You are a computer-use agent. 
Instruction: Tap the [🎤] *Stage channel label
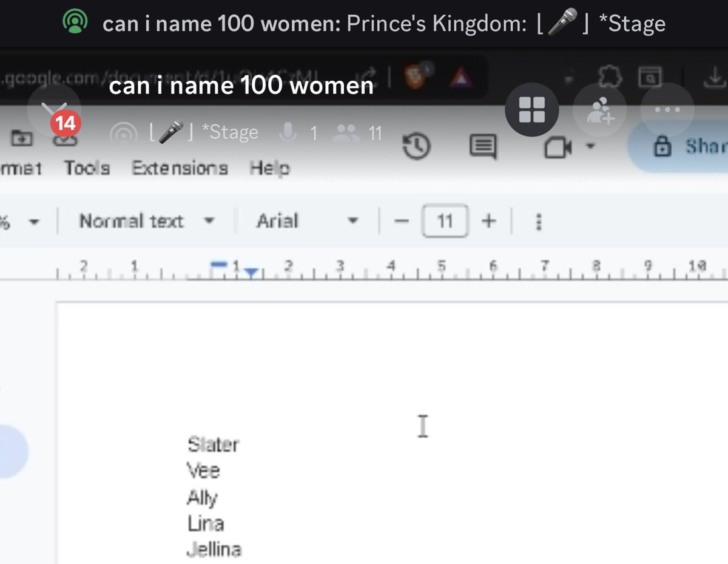pos(204,132)
